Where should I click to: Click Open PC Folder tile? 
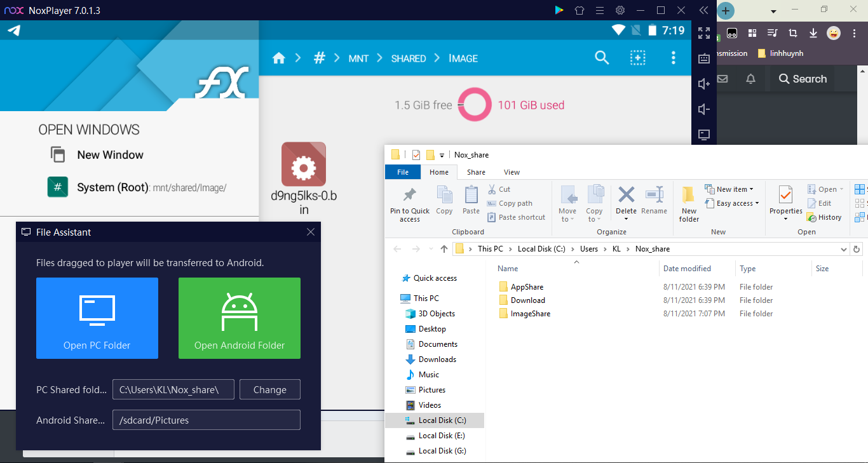(97, 318)
